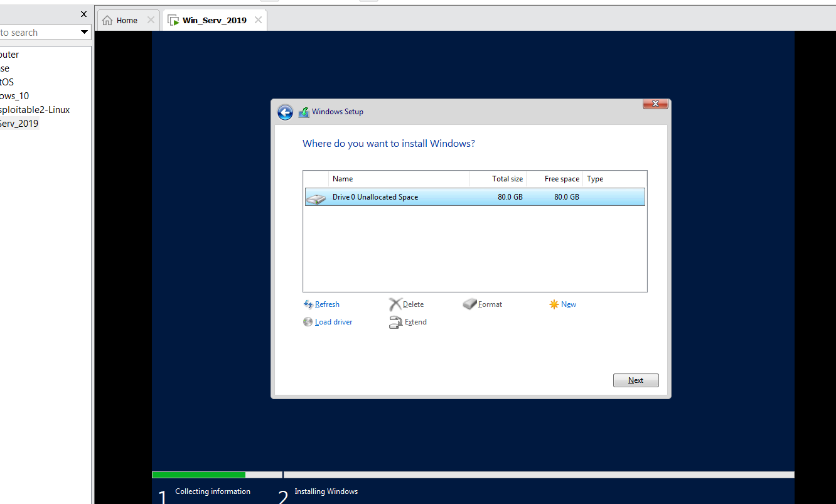Sort by the Name column header
Viewport: 836px width, 504px height.
coord(399,179)
